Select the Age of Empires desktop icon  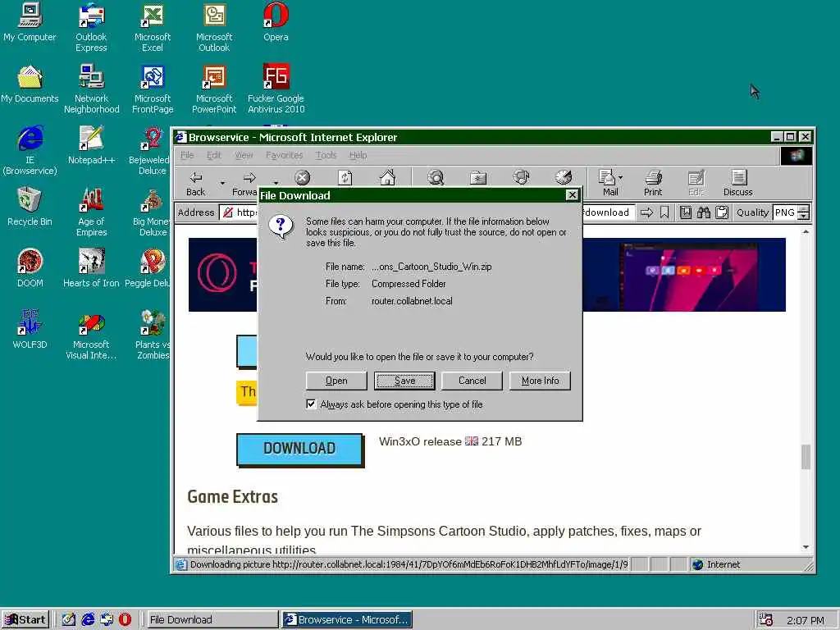pyautogui.click(x=92, y=212)
